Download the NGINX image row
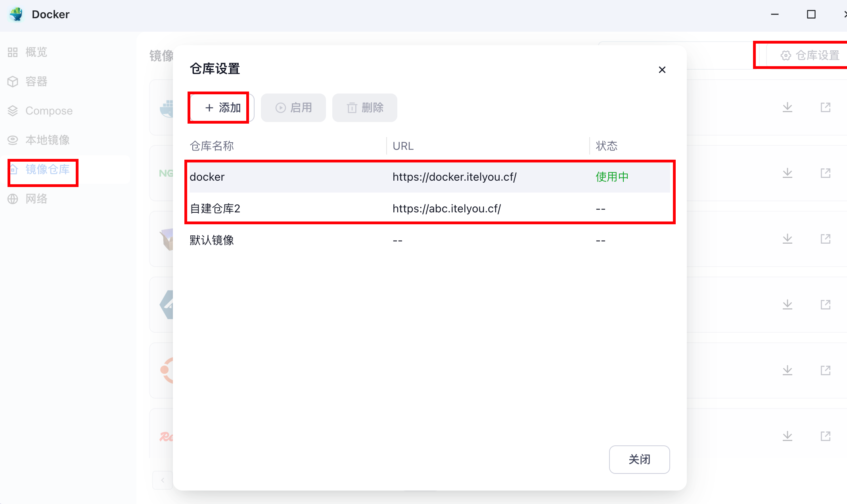Viewport: 847px width, 504px height. 788,173
